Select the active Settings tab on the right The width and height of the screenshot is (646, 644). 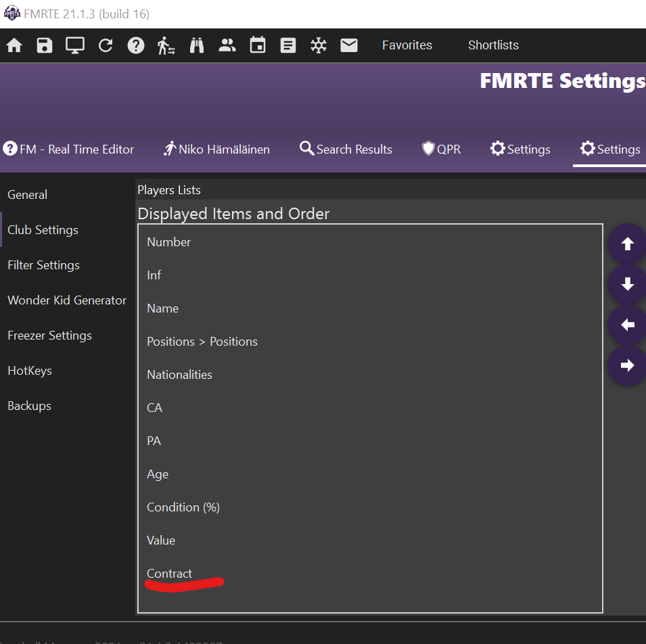[610, 149]
